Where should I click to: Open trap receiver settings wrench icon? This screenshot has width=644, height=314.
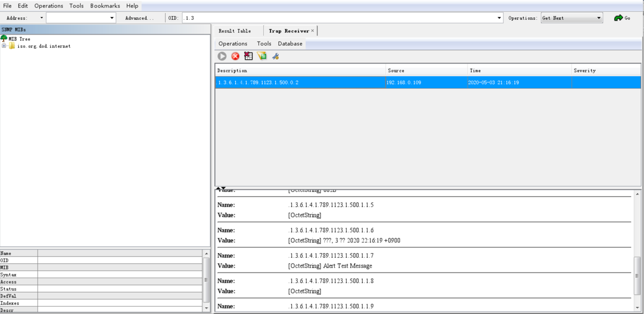click(275, 56)
